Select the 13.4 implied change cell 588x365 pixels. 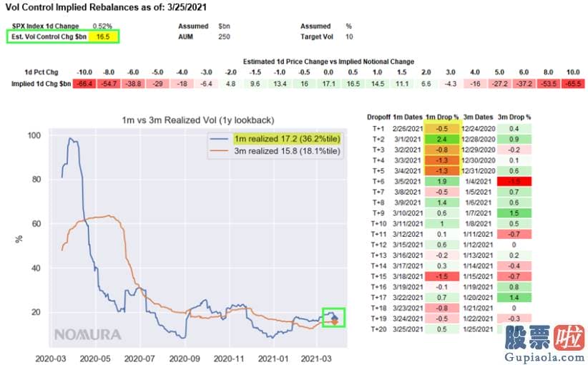[280, 84]
